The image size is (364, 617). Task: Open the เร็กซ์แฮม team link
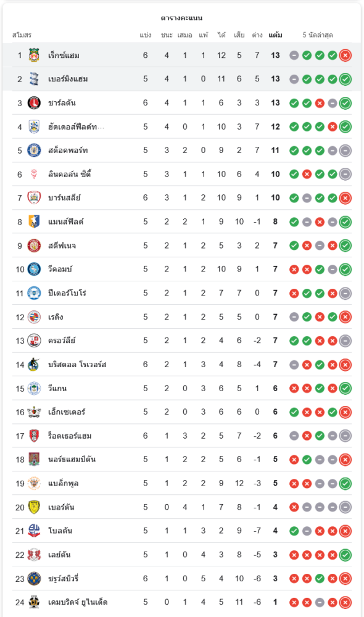pos(64,56)
